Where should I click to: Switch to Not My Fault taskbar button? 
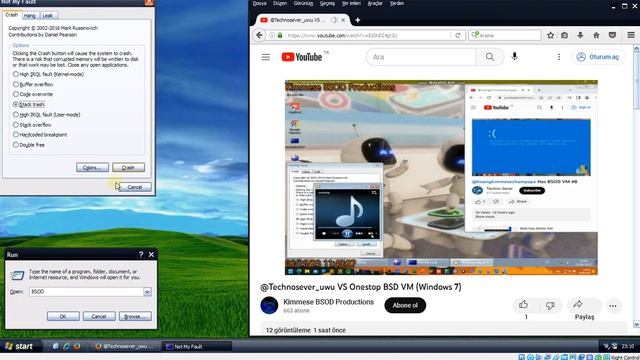[x=197, y=347]
